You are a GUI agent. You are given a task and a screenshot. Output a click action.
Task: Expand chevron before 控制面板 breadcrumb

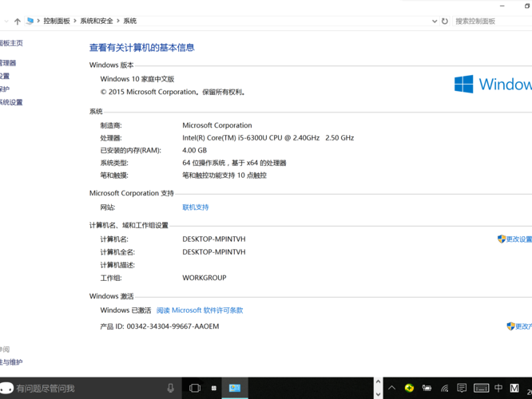[x=38, y=21]
